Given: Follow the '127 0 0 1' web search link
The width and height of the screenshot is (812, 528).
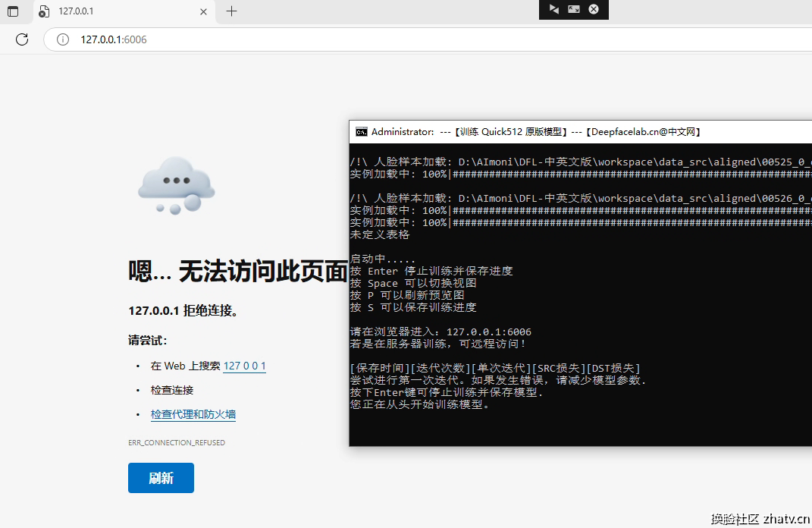Looking at the screenshot, I should [x=244, y=366].
